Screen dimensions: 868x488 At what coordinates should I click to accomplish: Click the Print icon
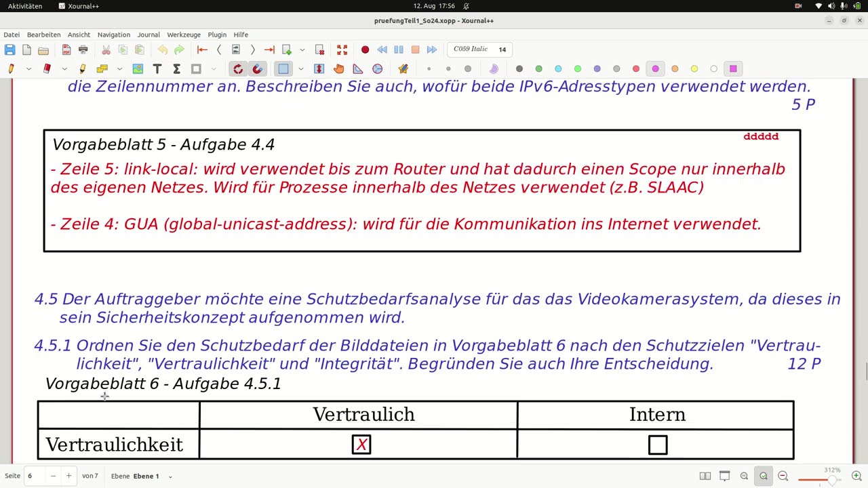[x=83, y=49]
